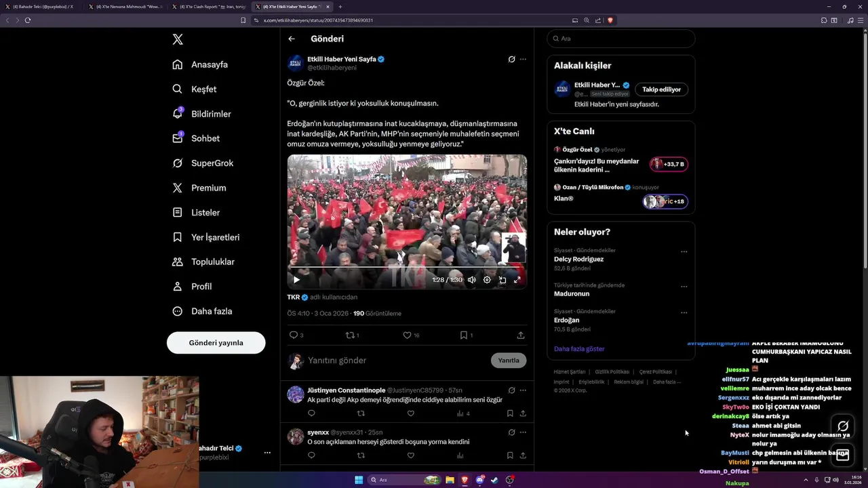Open more options for Erdoğan trend
The width and height of the screenshot is (868, 488).
pos(684,313)
